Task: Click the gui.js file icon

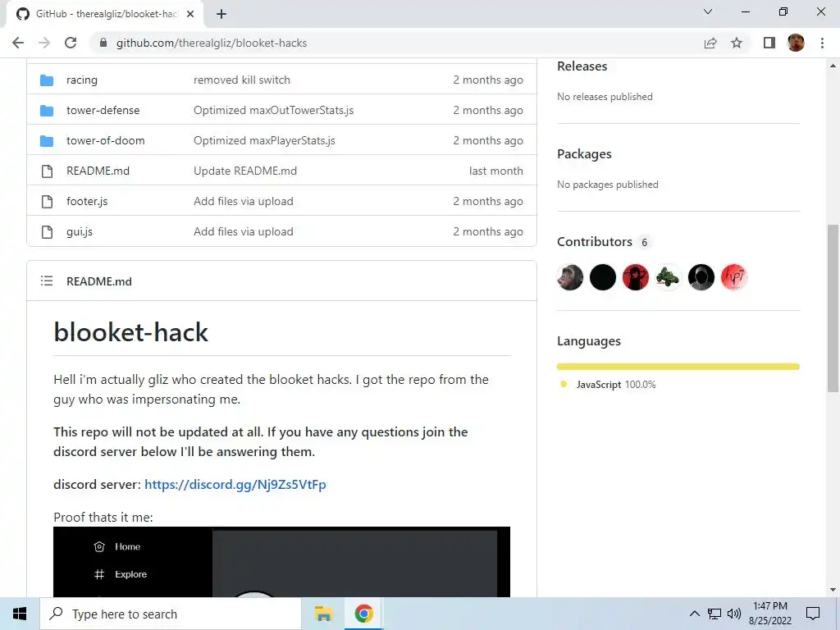Action: (x=47, y=232)
